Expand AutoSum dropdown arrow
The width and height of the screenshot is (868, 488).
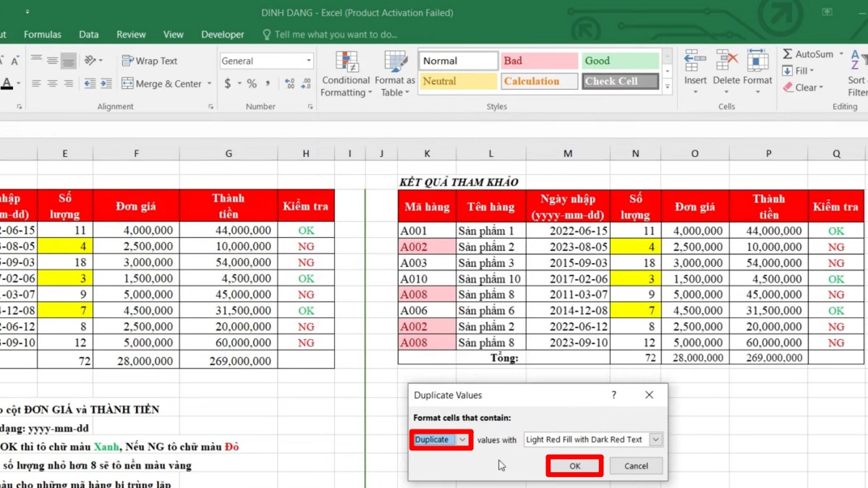[x=840, y=54]
